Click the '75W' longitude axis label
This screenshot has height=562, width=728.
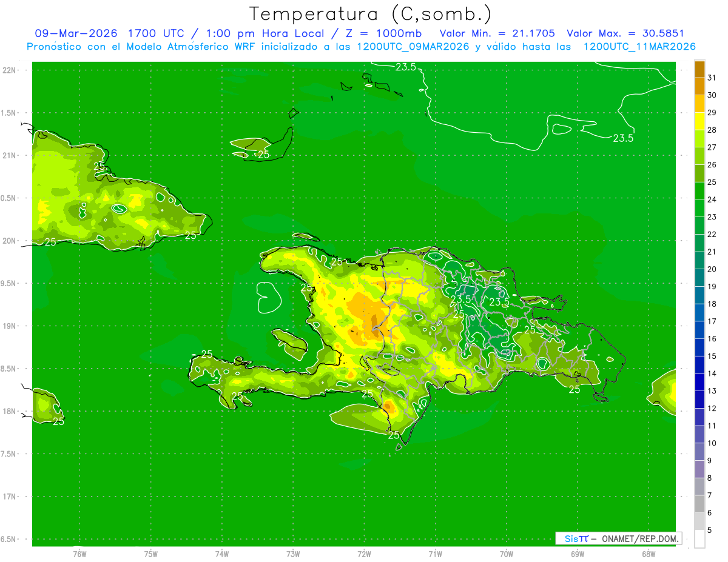(x=151, y=554)
